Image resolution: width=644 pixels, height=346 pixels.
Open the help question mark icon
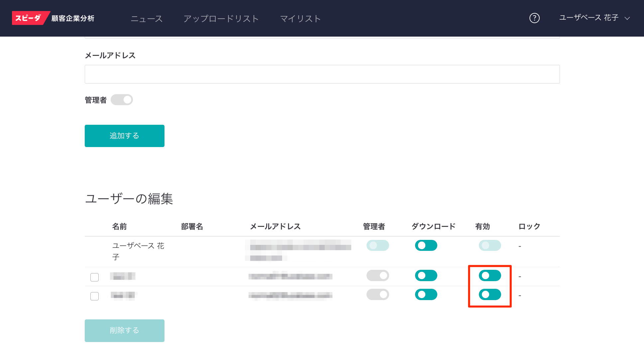point(534,18)
